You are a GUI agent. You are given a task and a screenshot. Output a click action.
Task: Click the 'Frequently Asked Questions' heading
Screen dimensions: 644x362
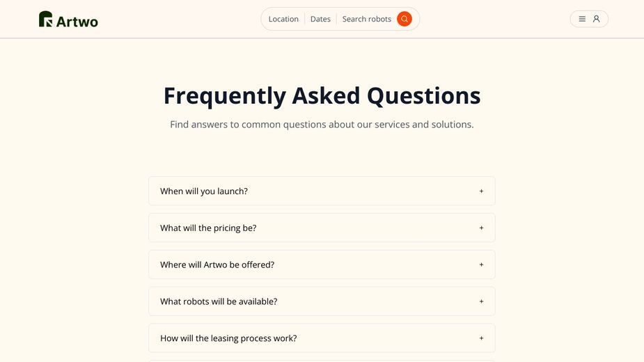coord(322,96)
